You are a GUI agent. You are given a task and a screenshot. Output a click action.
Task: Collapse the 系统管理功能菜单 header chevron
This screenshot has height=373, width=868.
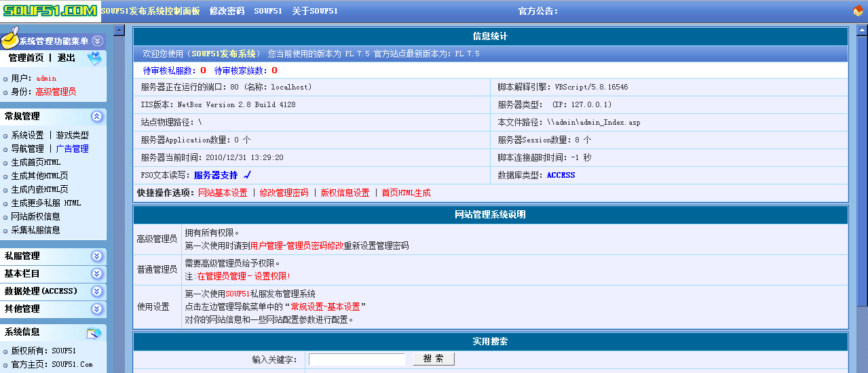(97, 41)
